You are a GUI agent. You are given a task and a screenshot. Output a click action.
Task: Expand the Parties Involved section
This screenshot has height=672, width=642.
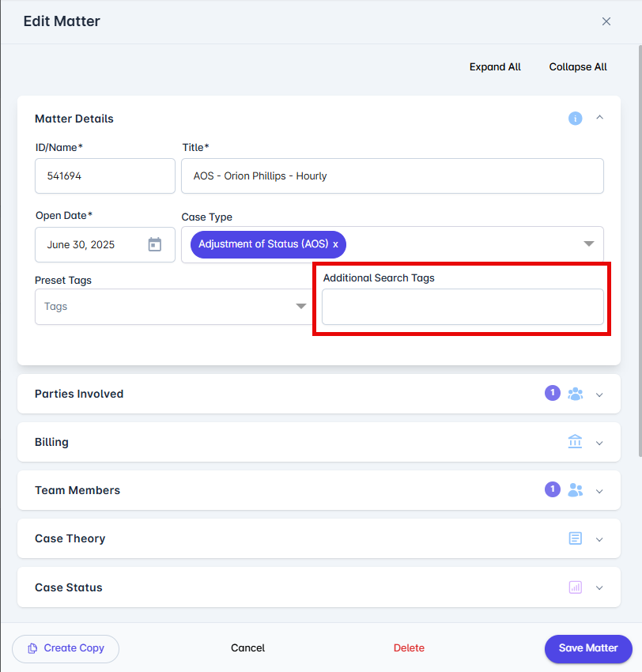point(599,395)
